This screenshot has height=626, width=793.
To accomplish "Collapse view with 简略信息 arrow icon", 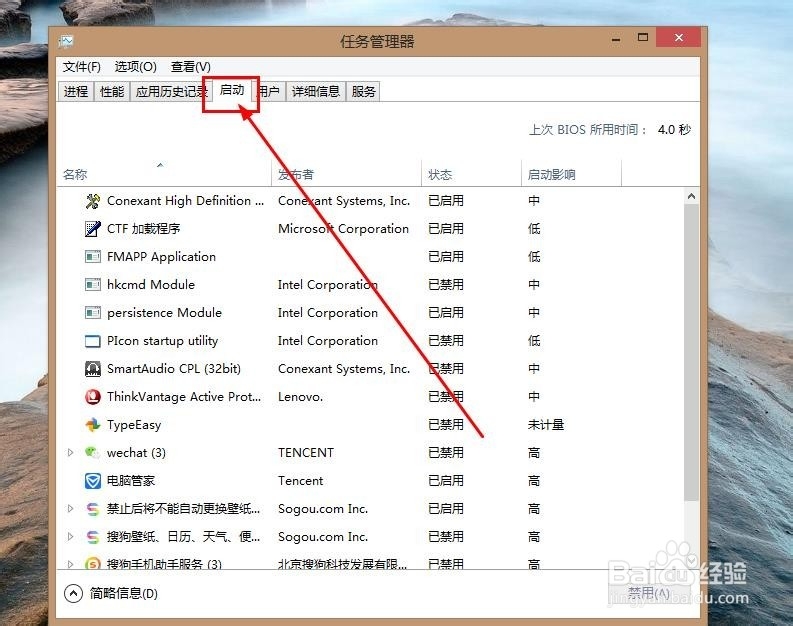I will pyautogui.click(x=73, y=593).
